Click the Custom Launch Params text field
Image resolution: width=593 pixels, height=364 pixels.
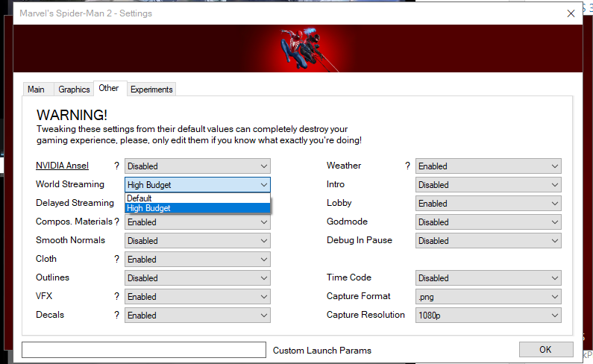pyautogui.click(x=144, y=350)
